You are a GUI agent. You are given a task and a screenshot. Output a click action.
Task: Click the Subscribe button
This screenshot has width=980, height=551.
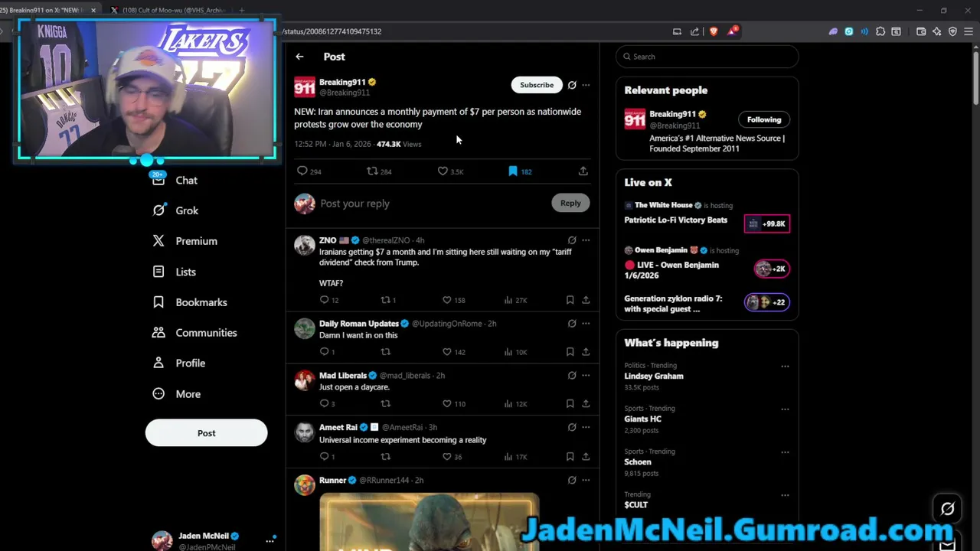pos(537,85)
